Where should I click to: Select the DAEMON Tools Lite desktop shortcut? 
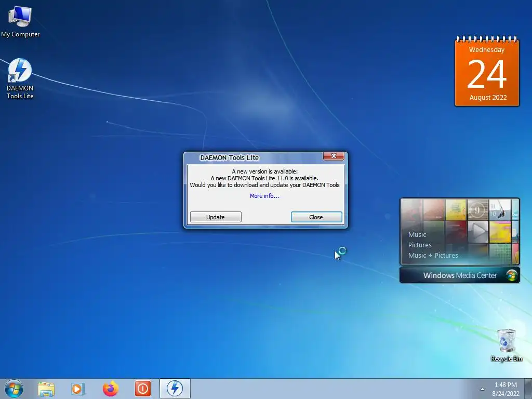point(20,79)
